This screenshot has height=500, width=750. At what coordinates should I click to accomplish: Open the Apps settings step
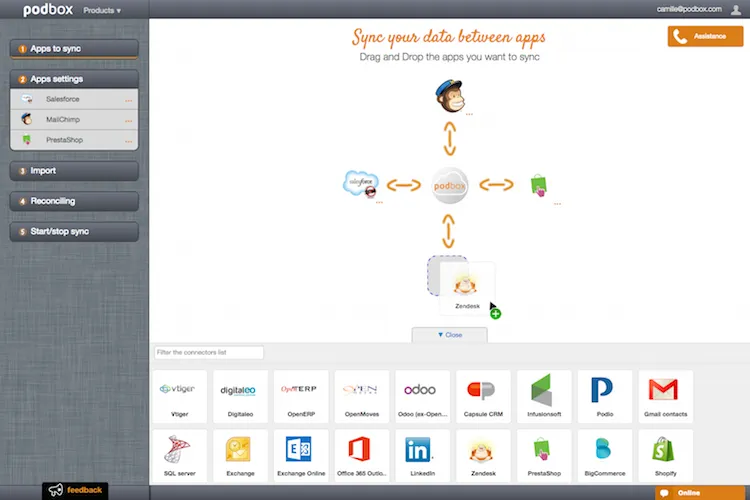74,79
